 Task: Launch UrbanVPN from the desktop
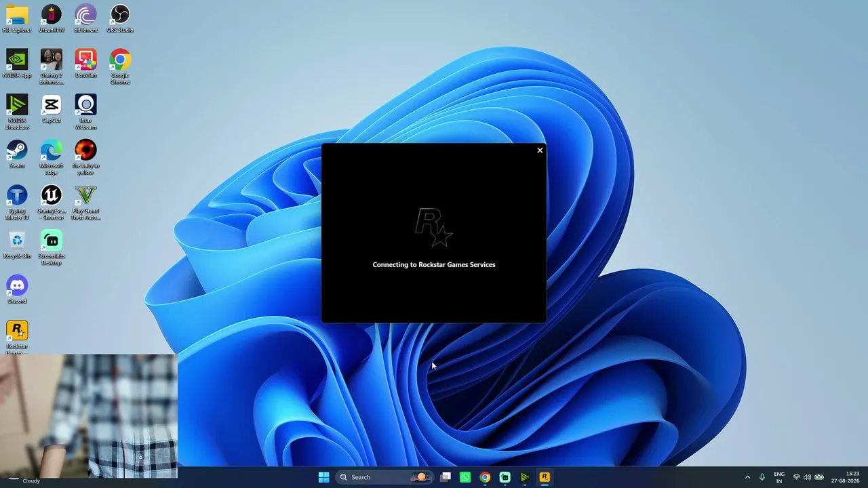52,18
